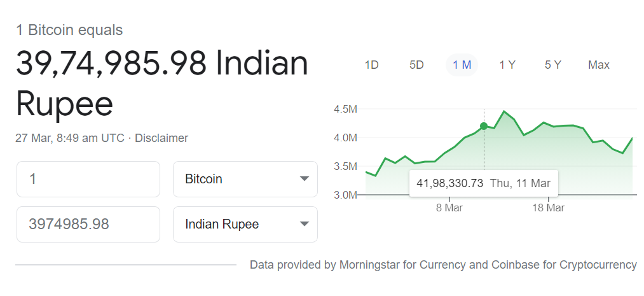The width and height of the screenshot is (644, 296).
Task: Expand the Indian Rupee currency dropdown
Action: (245, 224)
